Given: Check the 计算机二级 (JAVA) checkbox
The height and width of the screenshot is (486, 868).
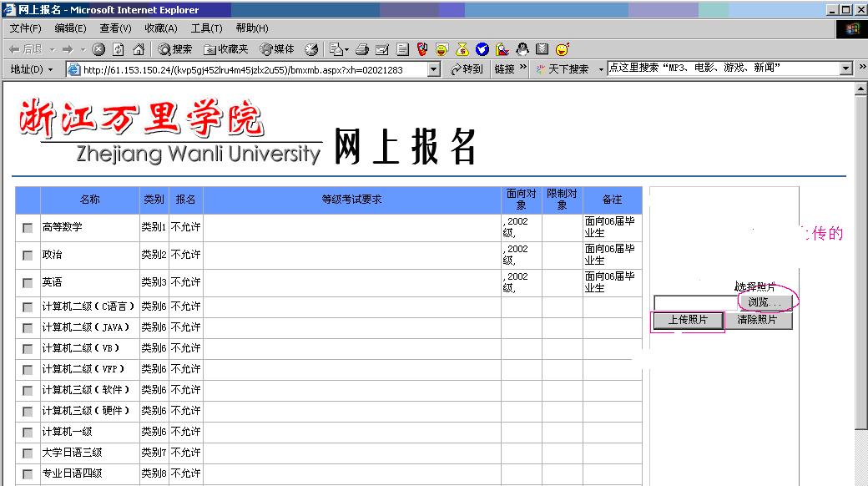Looking at the screenshot, I should tap(27, 328).
